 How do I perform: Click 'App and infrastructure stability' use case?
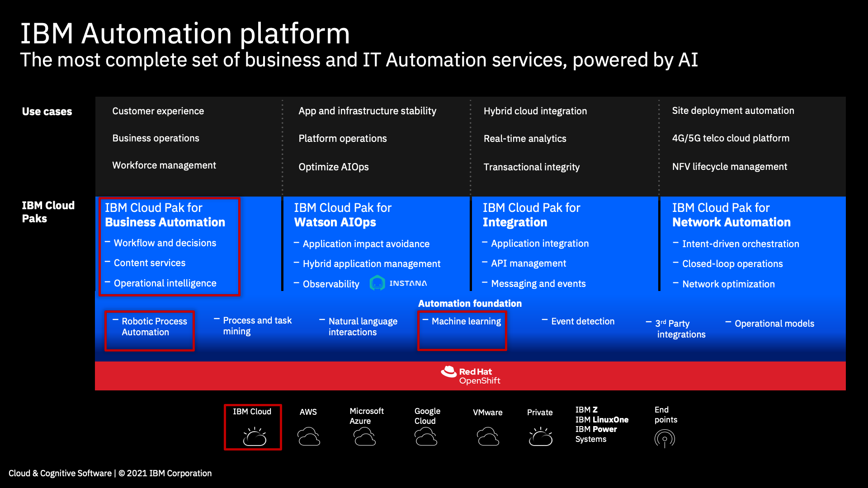click(367, 111)
